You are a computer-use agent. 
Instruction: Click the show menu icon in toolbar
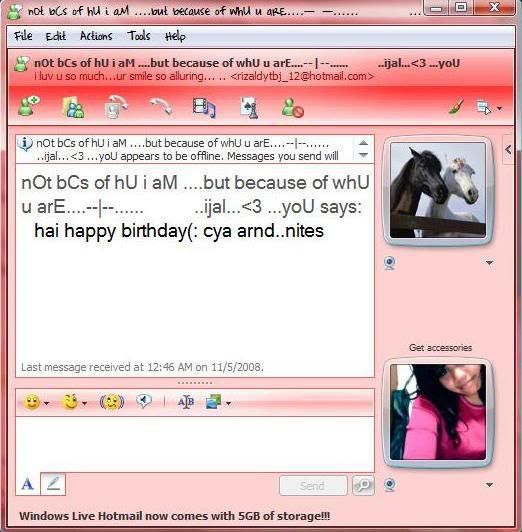pos(483,108)
